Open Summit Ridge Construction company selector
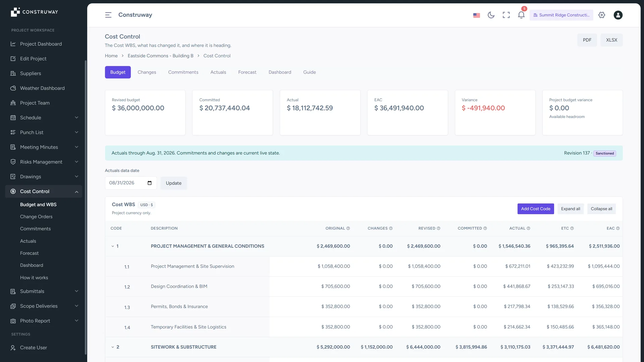The height and width of the screenshot is (362, 644). [x=561, y=15]
